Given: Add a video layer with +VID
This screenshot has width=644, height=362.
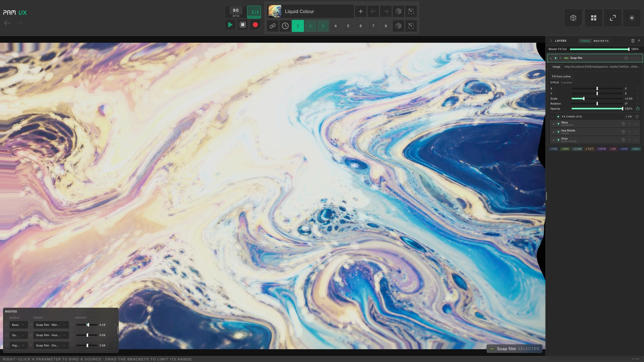Looking at the screenshot, I should pyautogui.click(x=553, y=149).
